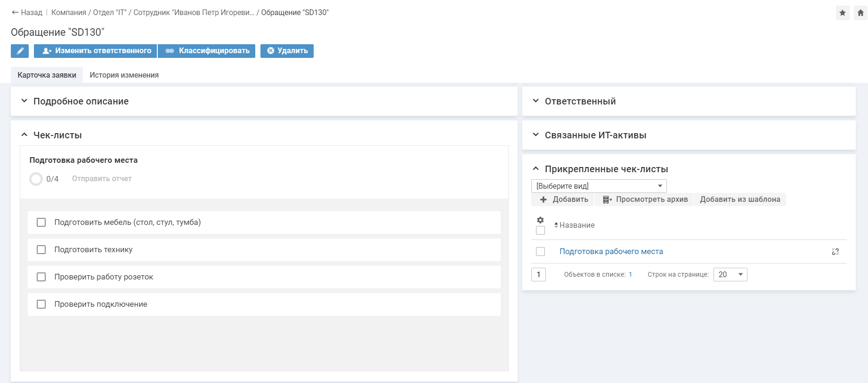Image resolution: width=868 pixels, height=383 pixels.
Task: Click the 0/4 progress circle indicator
Action: coord(36,179)
